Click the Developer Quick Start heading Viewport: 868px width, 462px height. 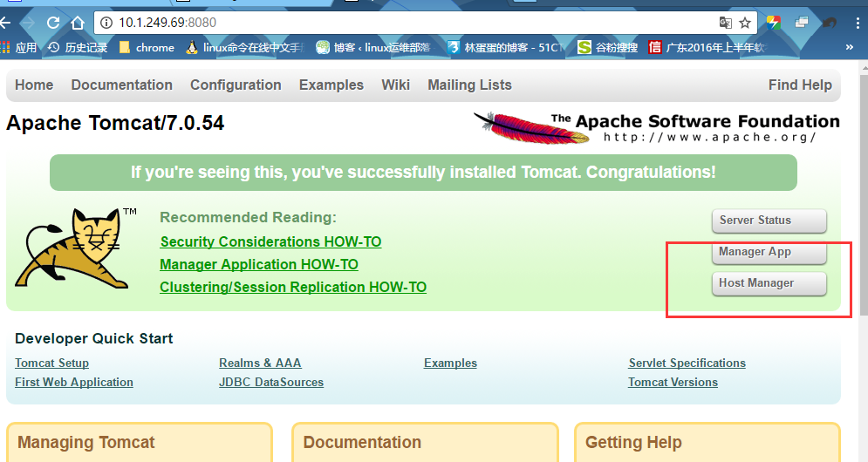point(94,338)
